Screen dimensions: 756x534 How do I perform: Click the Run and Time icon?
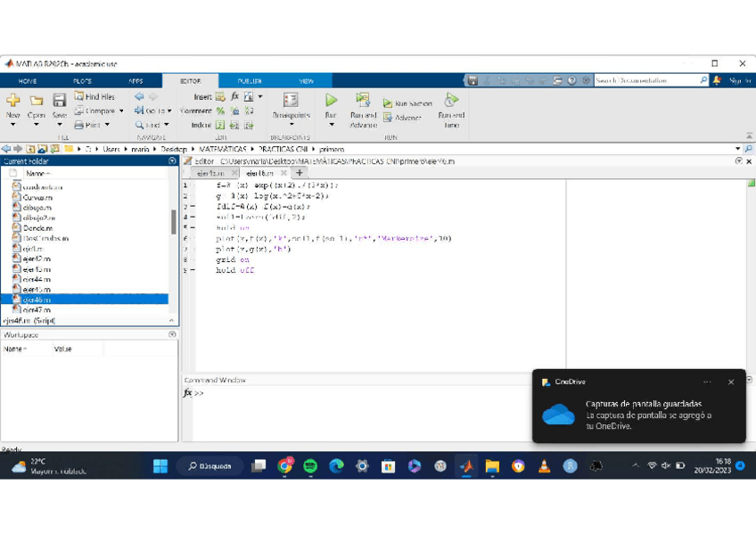pyautogui.click(x=451, y=101)
